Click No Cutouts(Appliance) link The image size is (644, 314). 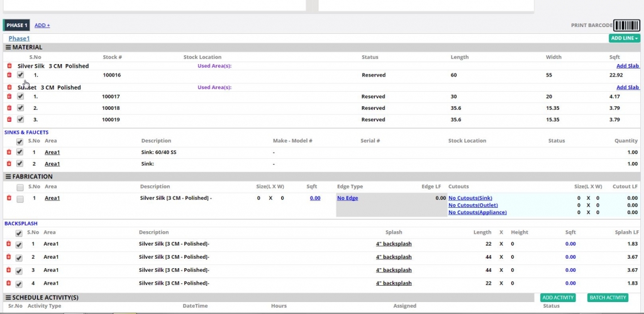[478, 212]
